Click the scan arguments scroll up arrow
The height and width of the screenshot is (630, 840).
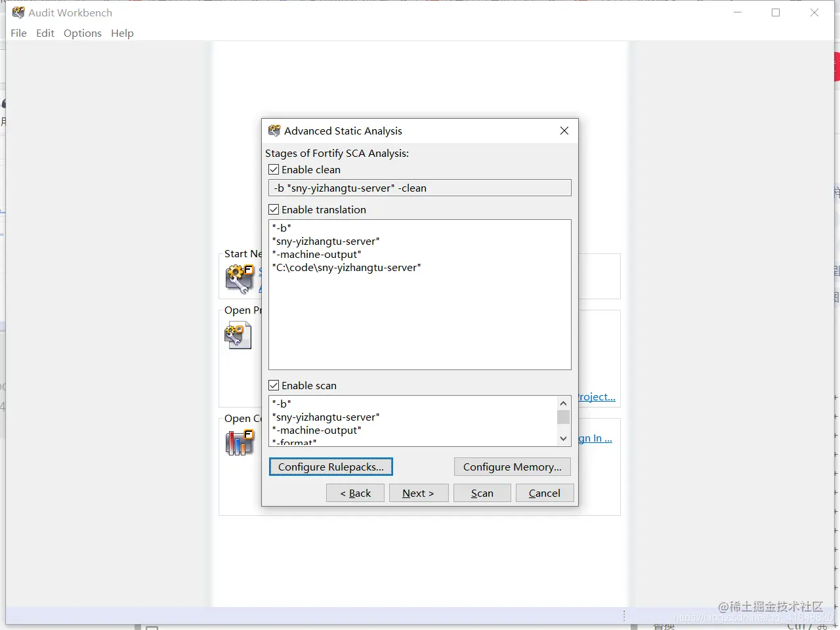[563, 403]
